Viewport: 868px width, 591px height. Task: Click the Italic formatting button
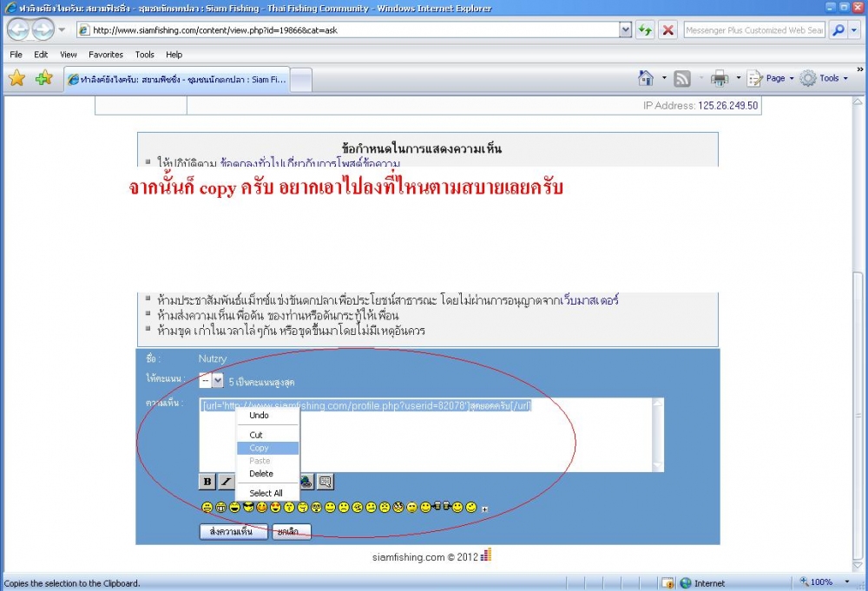226,482
